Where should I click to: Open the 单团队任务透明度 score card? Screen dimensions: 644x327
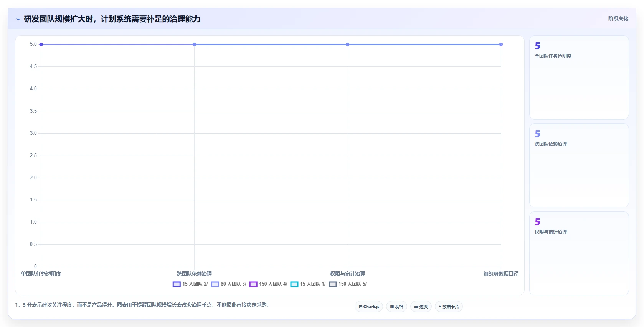(x=579, y=78)
